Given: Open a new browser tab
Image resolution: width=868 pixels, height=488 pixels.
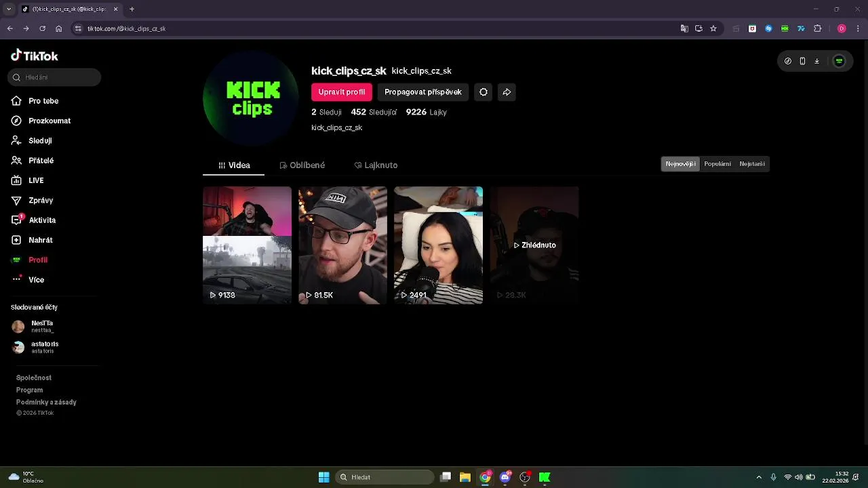Looking at the screenshot, I should tap(132, 9).
